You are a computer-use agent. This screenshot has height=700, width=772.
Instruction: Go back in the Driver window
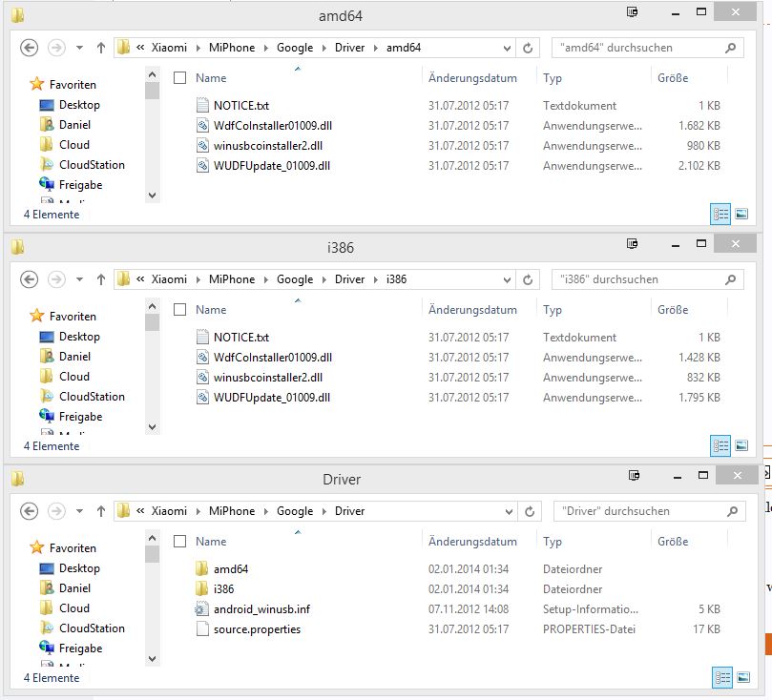coord(29,511)
